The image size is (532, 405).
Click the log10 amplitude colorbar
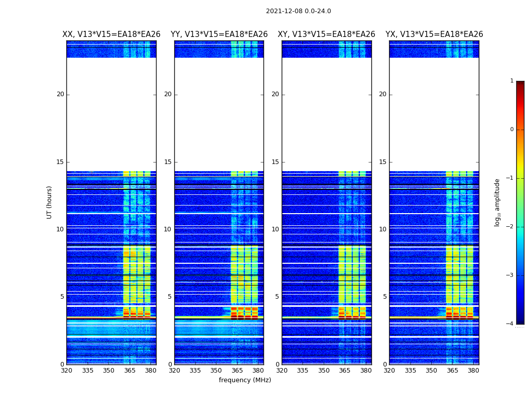(520, 202)
